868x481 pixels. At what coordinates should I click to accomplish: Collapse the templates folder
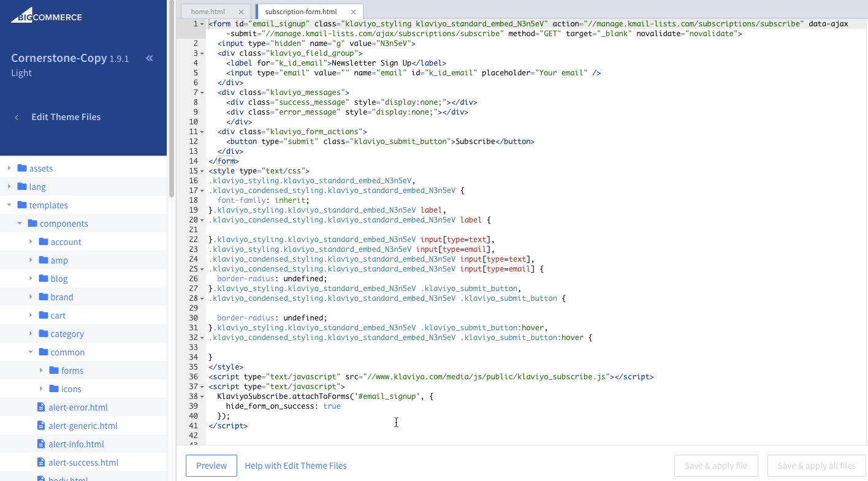pyautogui.click(x=9, y=205)
